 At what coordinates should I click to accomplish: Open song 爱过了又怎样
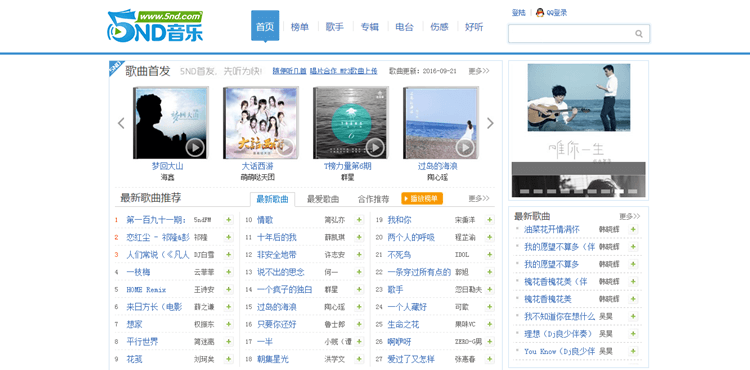pos(411,359)
